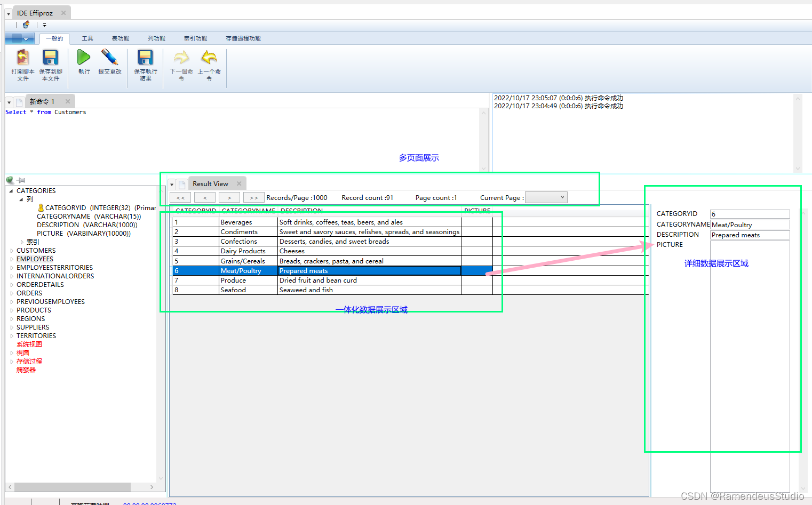Collapse the CATEGORIES table node
812x505 pixels.
11,191
